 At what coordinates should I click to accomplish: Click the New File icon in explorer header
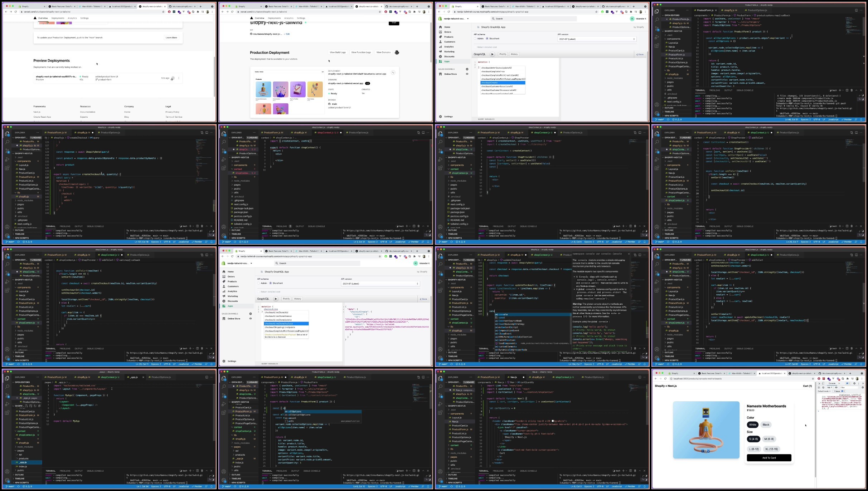click(26, 406)
